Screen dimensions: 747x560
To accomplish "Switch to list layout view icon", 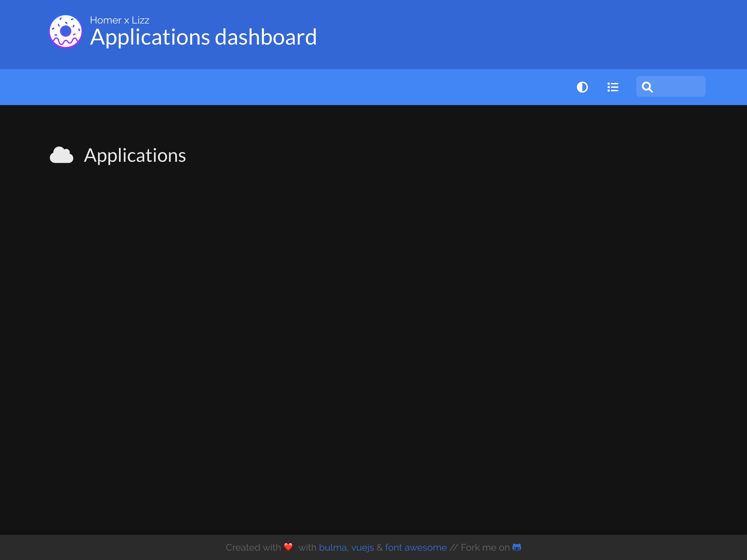I will tap(613, 87).
